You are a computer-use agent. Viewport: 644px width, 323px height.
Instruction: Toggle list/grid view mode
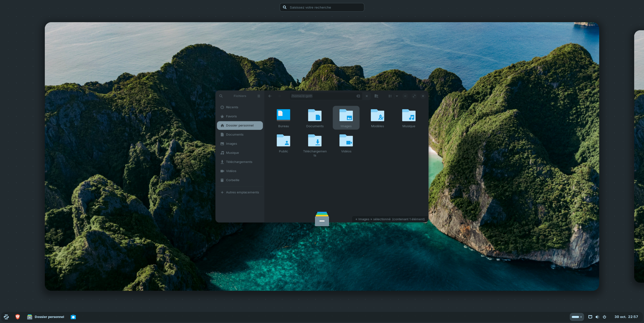point(390,96)
